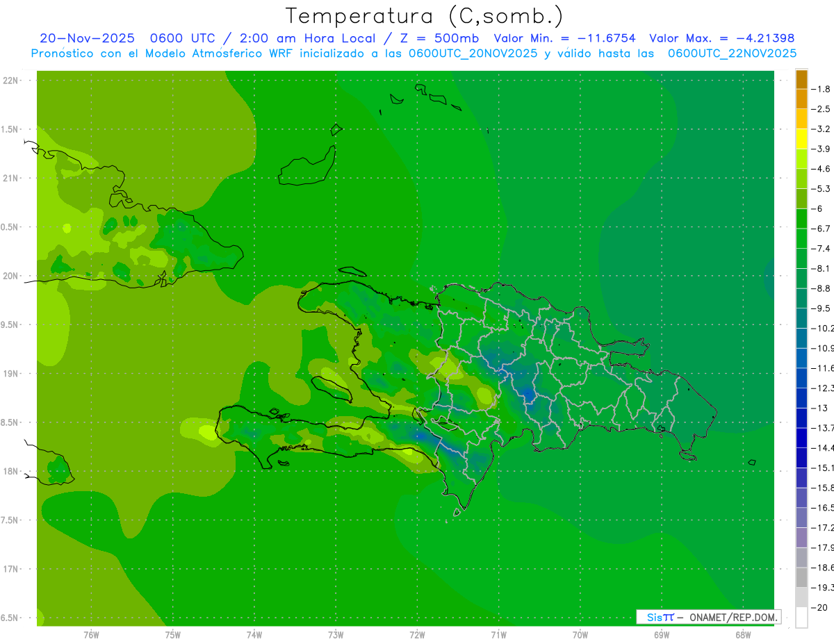834x644 pixels.
Task: Pick the white bottom colorbar swatch
Action: (801, 617)
